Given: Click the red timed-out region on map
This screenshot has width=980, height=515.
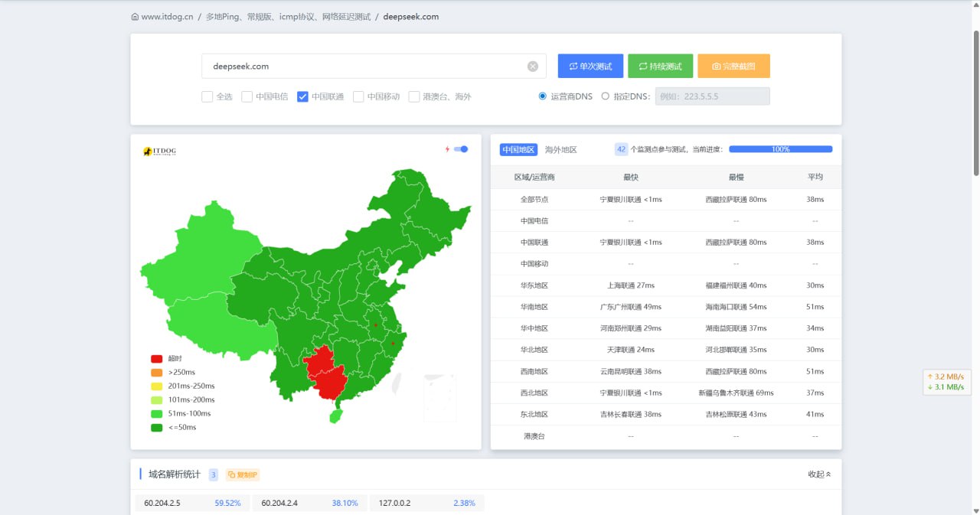Looking at the screenshot, I should (x=328, y=373).
